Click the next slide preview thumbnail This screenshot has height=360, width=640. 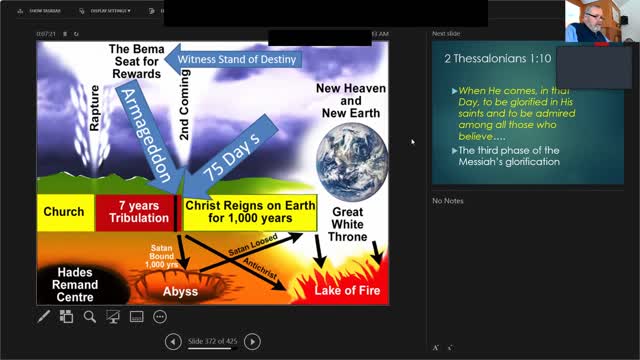(528, 113)
